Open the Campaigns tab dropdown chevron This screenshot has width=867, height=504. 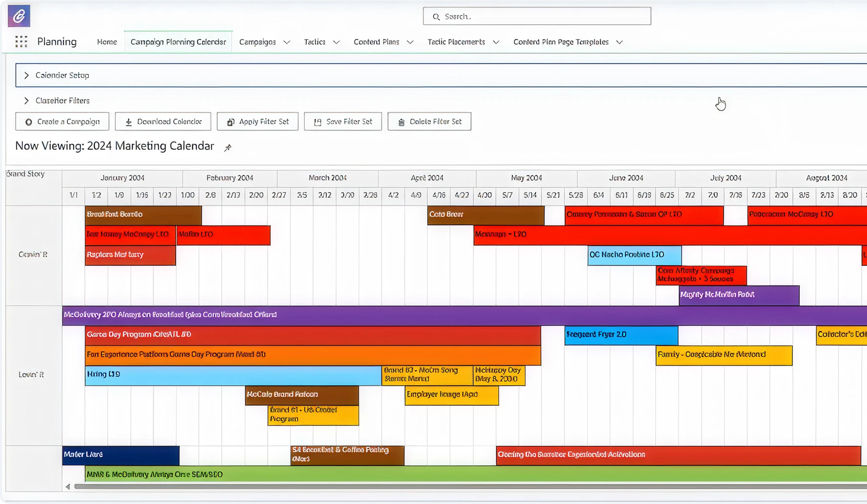pos(287,42)
